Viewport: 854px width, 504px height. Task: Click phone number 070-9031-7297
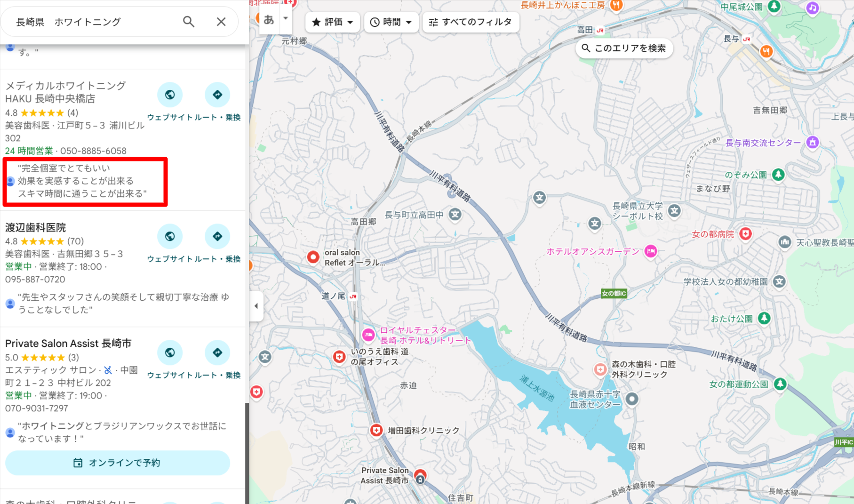click(x=37, y=408)
